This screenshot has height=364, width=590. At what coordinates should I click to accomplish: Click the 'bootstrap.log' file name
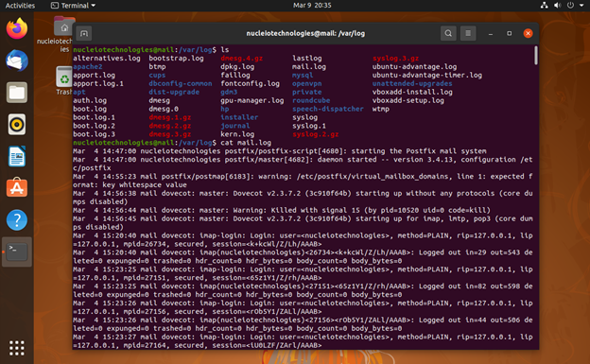coord(176,59)
